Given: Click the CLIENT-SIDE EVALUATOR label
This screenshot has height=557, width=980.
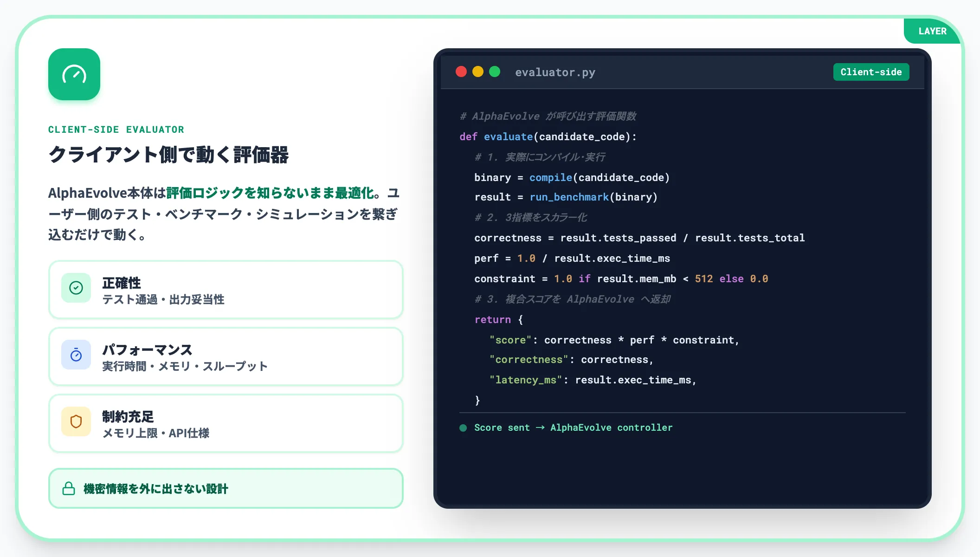Looking at the screenshot, I should pyautogui.click(x=116, y=130).
